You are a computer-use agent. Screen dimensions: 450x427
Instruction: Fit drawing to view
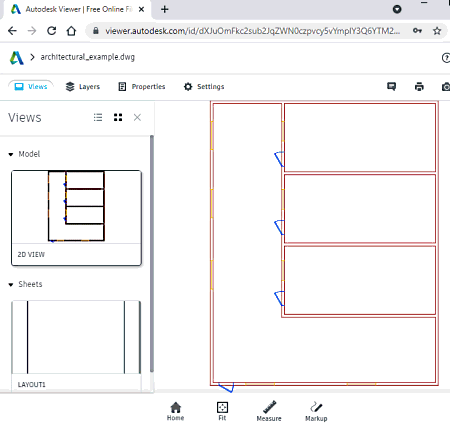click(222, 411)
